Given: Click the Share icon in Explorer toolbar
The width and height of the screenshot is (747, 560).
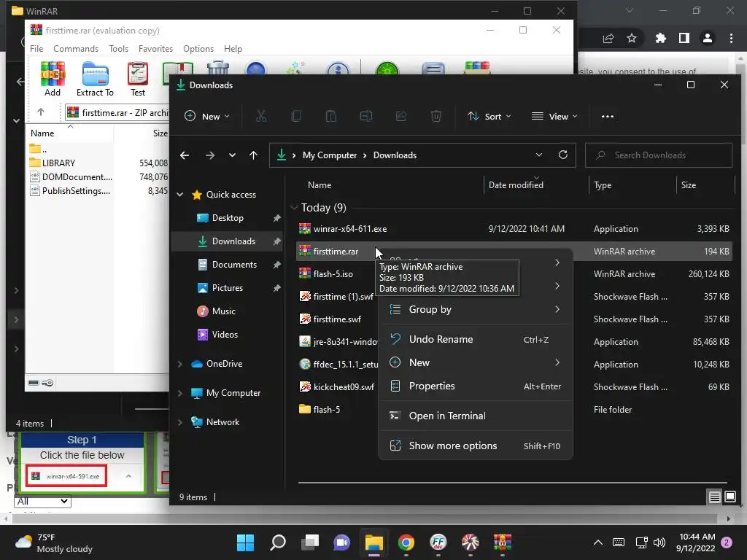Looking at the screenshot, I should pyautogui.click(x=401, y=116).
